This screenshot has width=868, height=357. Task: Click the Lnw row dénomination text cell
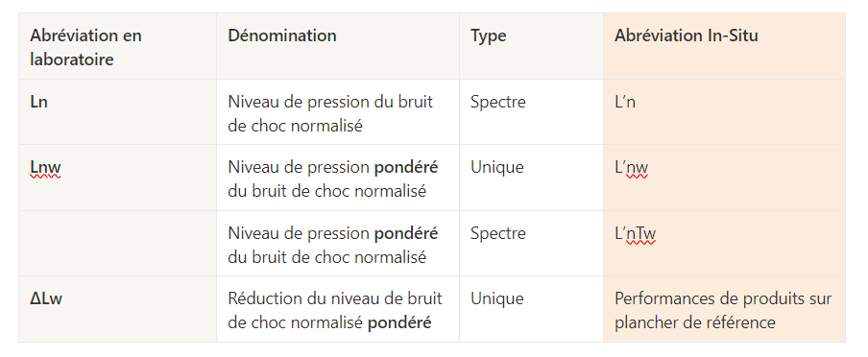[x=338, y=178]
